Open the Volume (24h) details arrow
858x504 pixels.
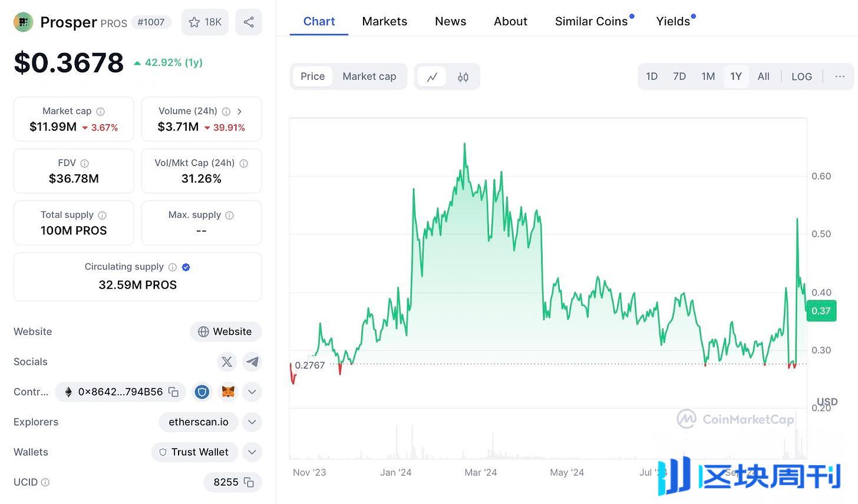(239, 111)
